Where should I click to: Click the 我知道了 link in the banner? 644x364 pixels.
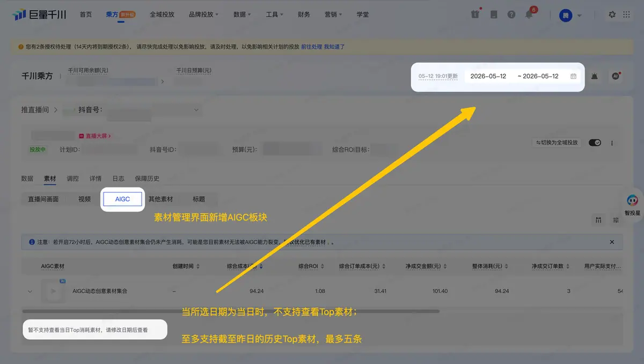pyautogui.click(x=334, y=47)
